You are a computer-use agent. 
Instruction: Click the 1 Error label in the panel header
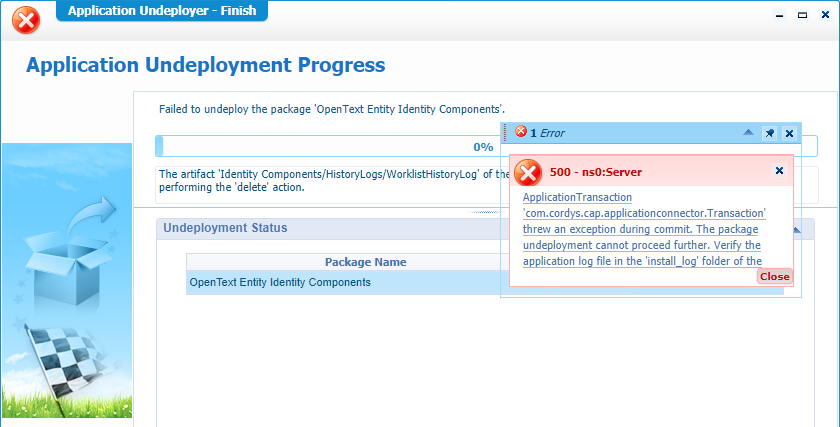pyautogui.click(x=547, y=133)
